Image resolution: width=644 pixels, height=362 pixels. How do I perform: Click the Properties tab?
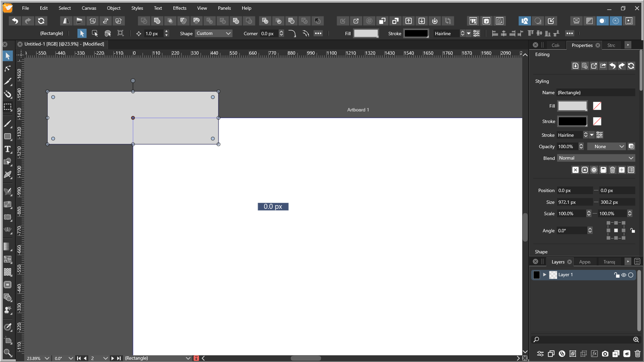582,45
